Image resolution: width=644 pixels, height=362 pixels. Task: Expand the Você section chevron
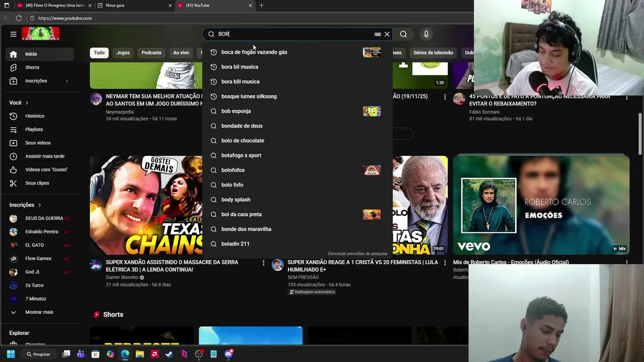coord(27,103)
